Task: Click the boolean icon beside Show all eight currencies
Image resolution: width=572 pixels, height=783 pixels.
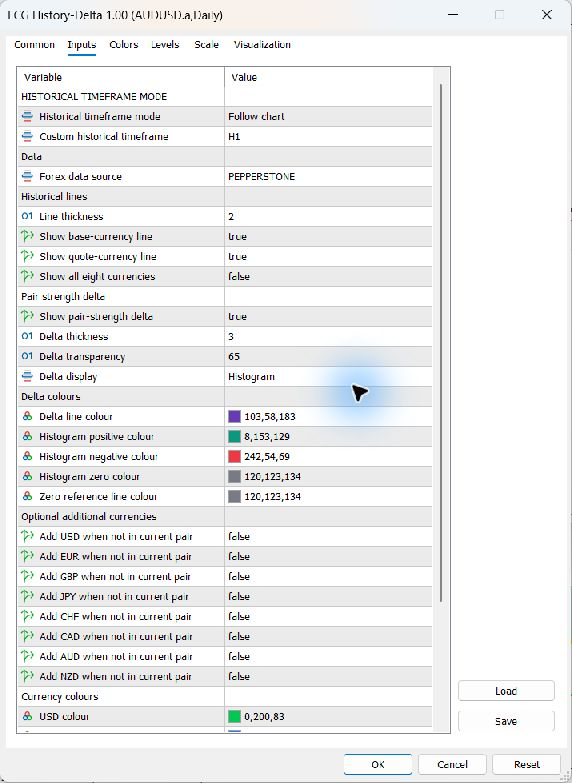Action: point(27,276)
